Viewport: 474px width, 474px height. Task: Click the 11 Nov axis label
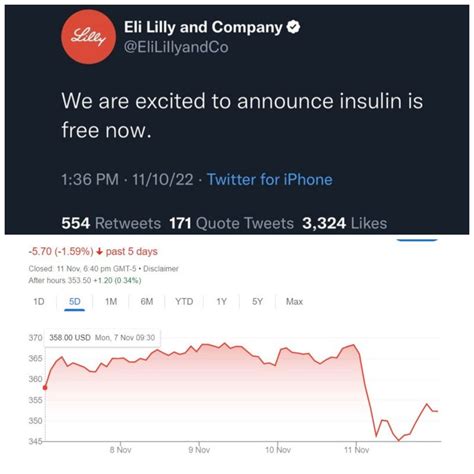[x=356, y=450]
